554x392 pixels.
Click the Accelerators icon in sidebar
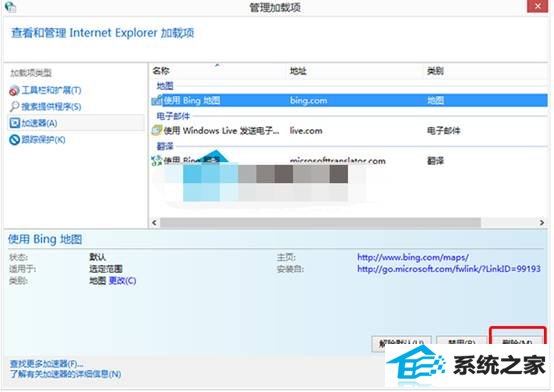coord(14,123)
